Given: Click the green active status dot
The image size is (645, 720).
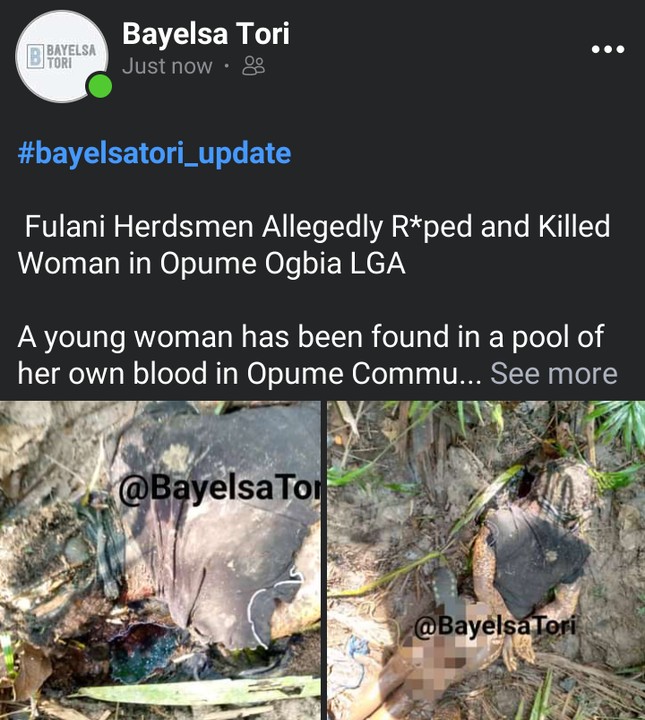Looking at the screenshot, I should click(x=100, y=87).
